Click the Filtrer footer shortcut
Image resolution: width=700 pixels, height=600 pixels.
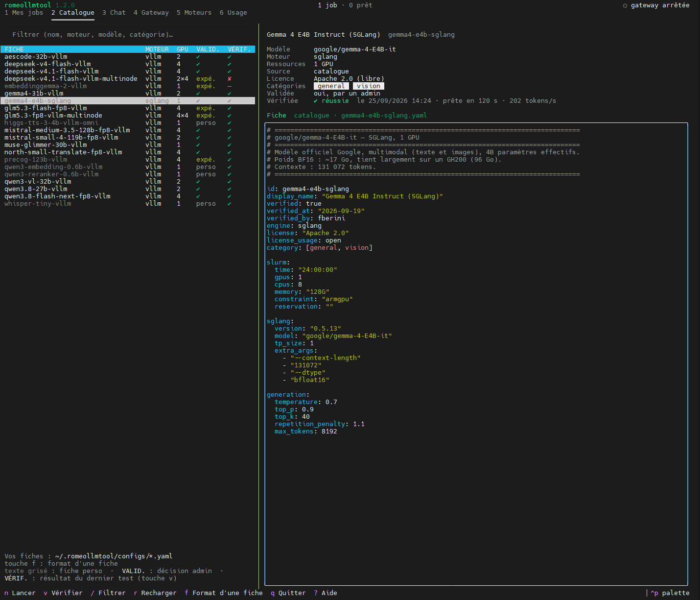click(108, 593)
